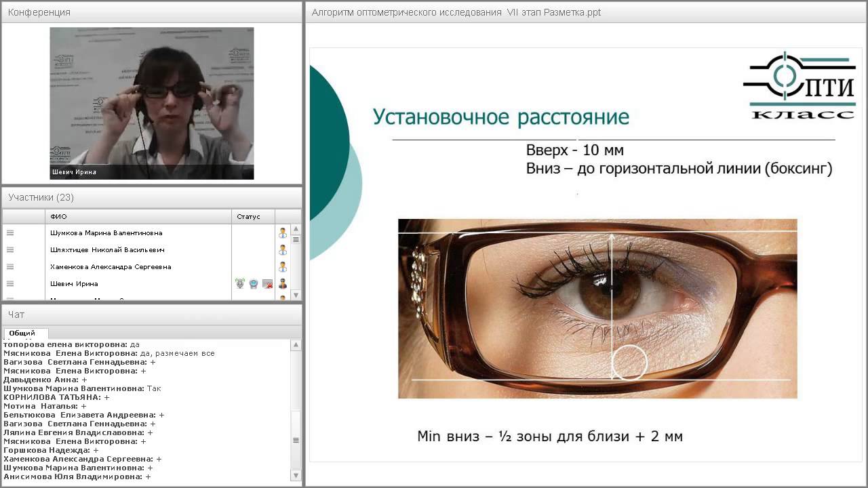Click the user avatar icon for Шумкова Марина Валентиновна

pyautogui.click(x=283, y=233)
